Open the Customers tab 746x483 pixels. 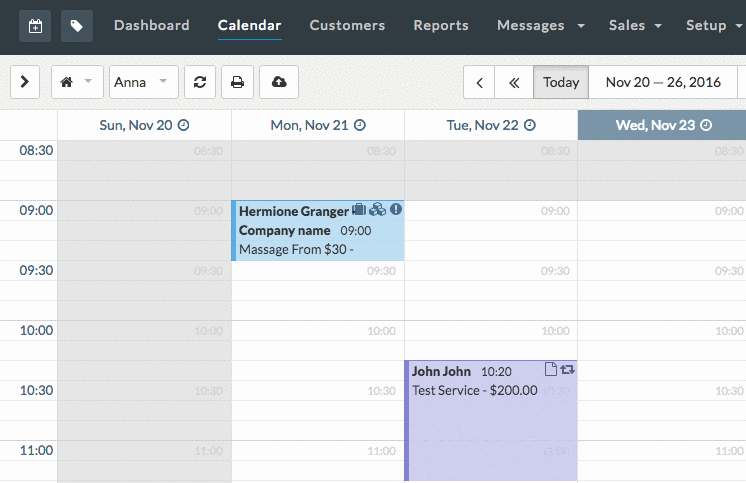(347, 25)
